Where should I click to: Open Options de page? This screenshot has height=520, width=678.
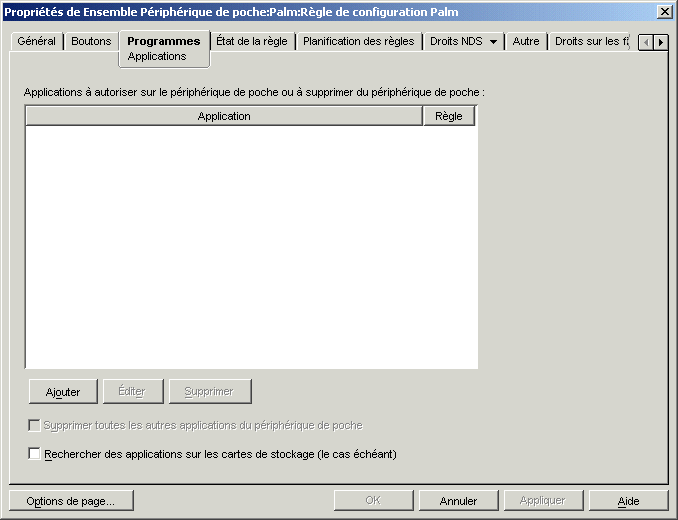click(71, 501)
